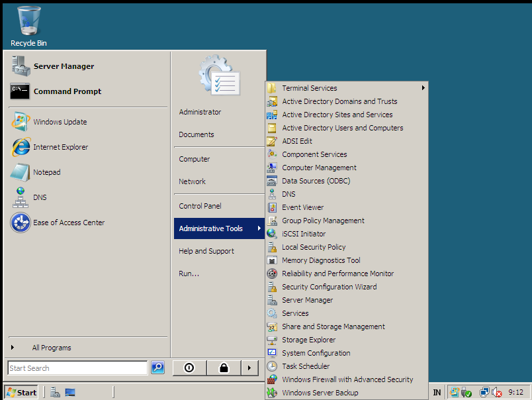Open Group Policy Management icon
Viewport: 532px width, 400px height.
pyautogui.click(x=272, y=221)
